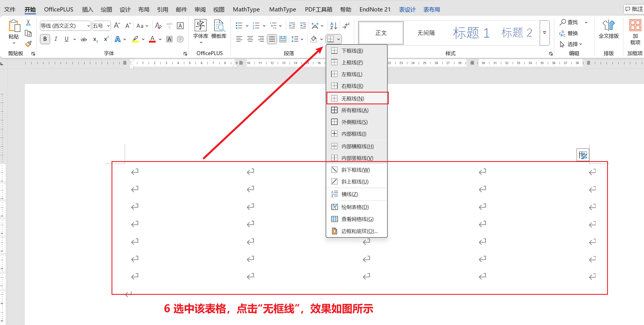
Task: Click the floating table quick-layout icon above the table
Action: 583,155
